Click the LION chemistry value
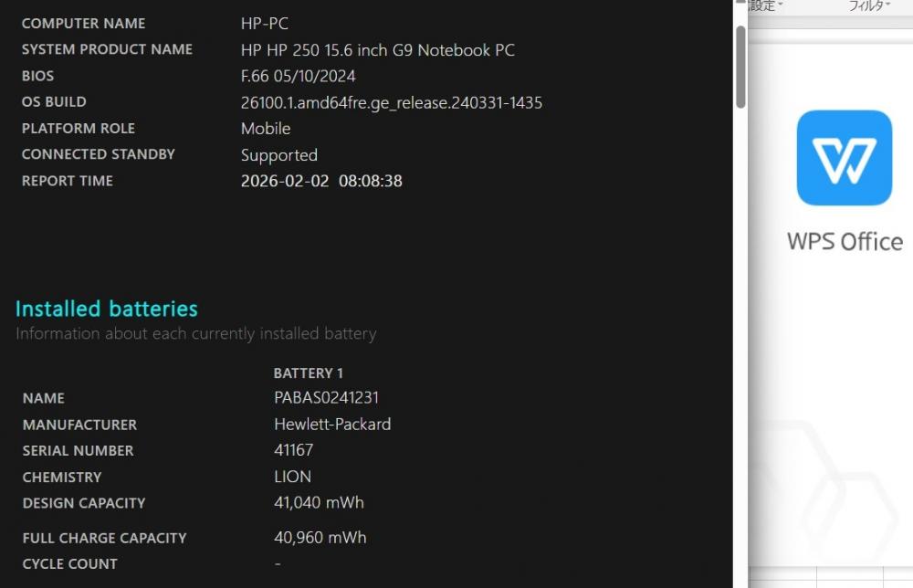 click(292, 477)
